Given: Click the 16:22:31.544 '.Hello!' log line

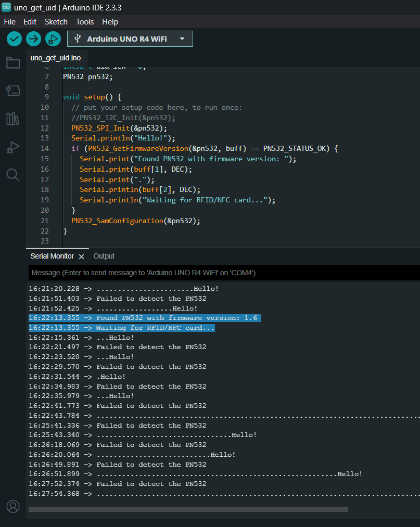Looking at the screenshot, I should point(77,377).
